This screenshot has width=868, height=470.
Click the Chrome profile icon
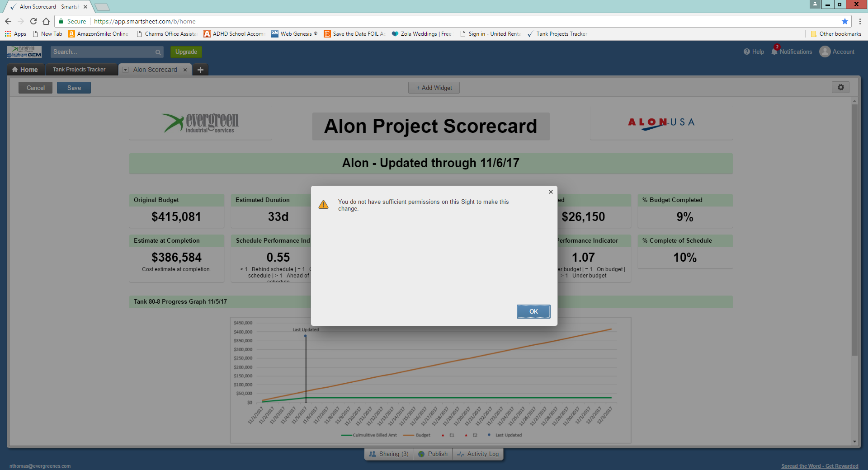(x=815, y=4)
